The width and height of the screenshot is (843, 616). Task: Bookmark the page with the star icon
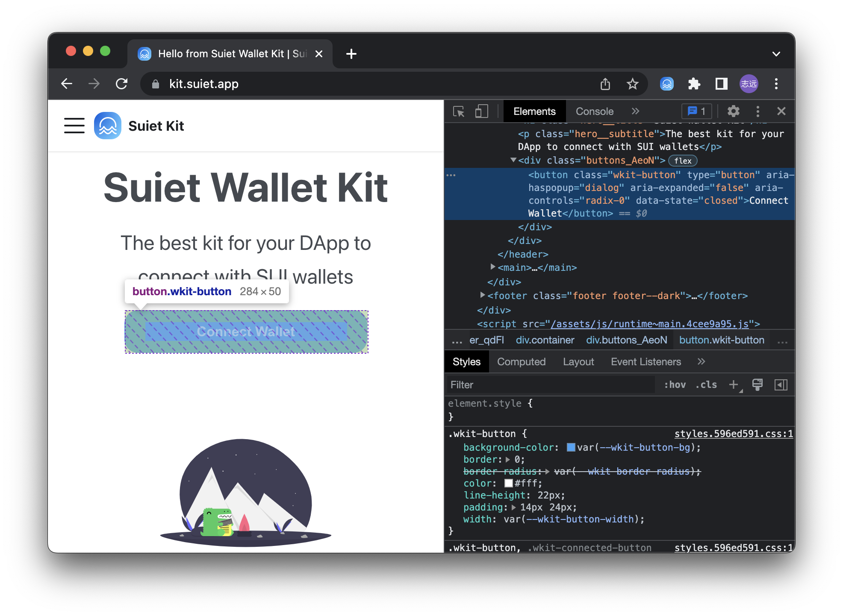(633, 84)
